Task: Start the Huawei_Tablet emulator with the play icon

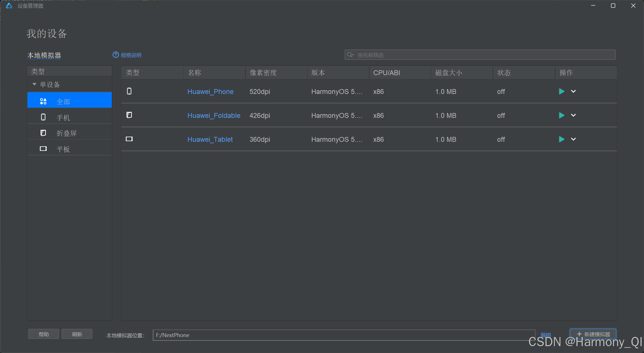Action: pyautogui.click(x=561, y=139)
